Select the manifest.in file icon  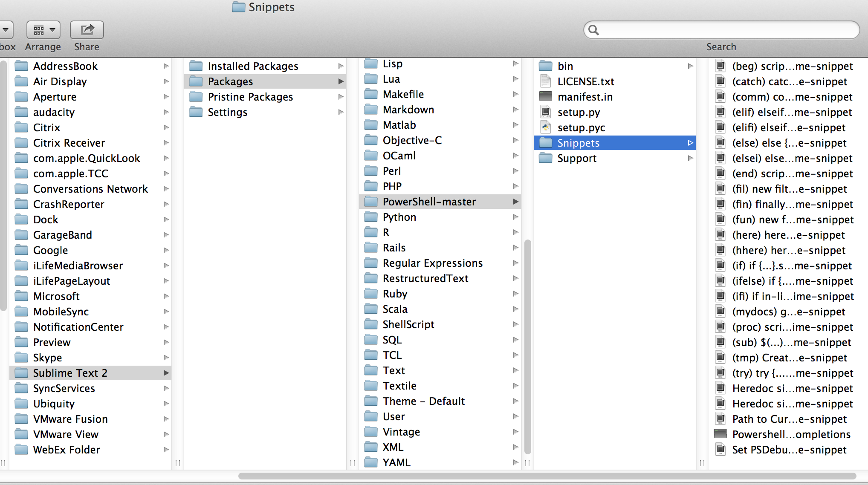point(546,96)
